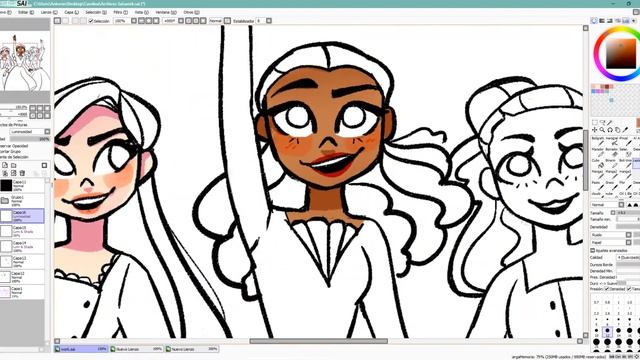Open the Selección menu
The image size is (640, 360).
[x=96, y=12]
